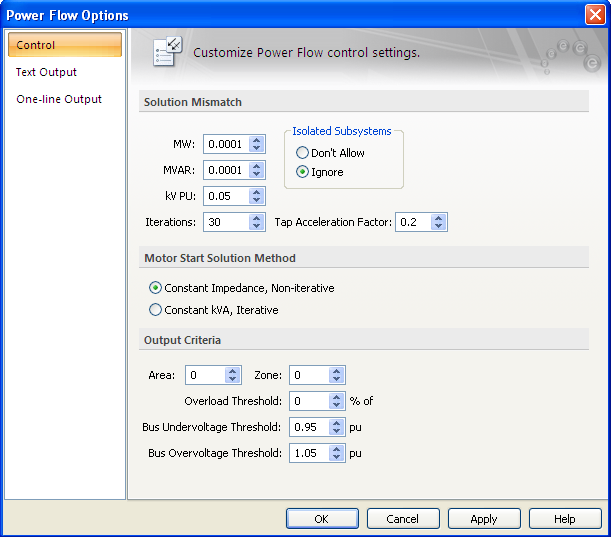This screenshot has width=611, height=537.
Task: Click the Power Flow settings header icon
Action: 166,52
